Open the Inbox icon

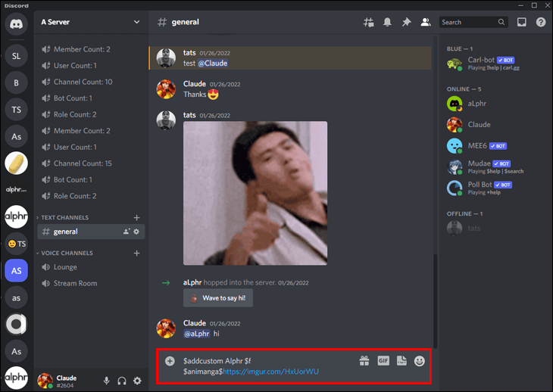[522, 22]
